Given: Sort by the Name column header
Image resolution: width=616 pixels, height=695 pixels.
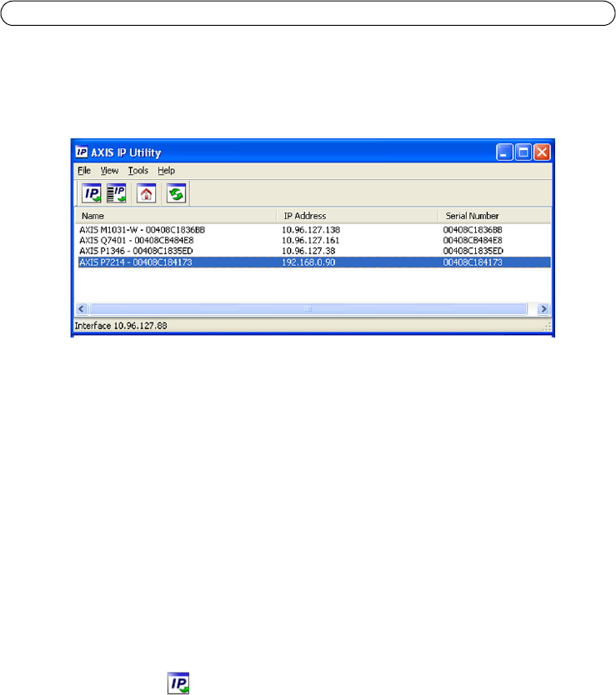Looking at the screenshot, I should click(176, 216).
